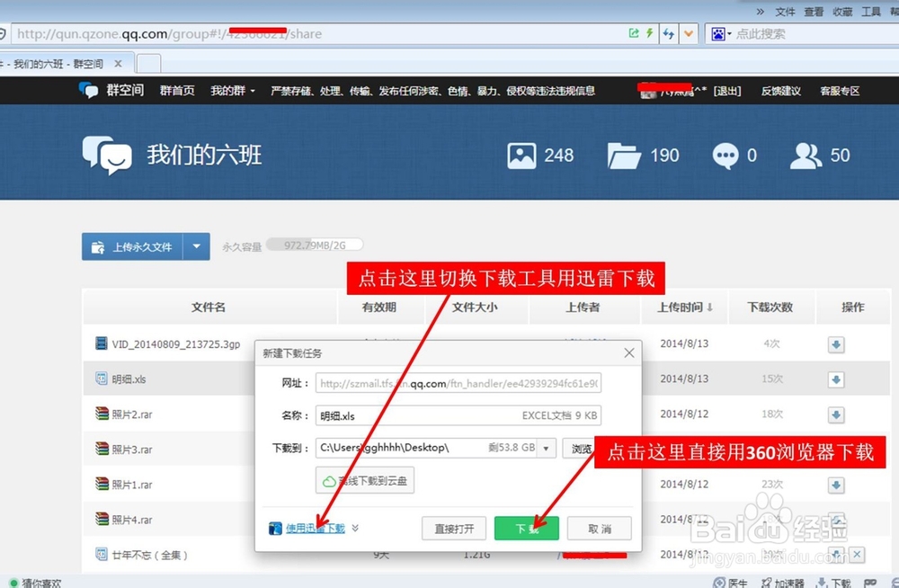
Task: Click the download icon for 照片2.rar
Action: [836, 414]
